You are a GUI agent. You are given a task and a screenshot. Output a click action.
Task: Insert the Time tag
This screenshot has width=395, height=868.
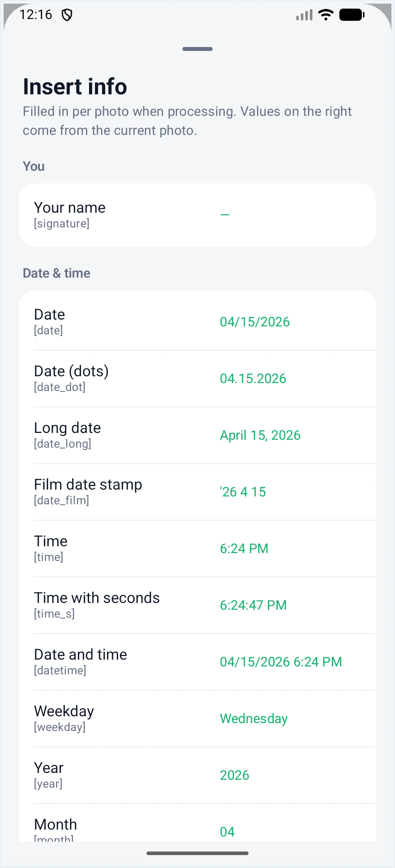[197, 548]
